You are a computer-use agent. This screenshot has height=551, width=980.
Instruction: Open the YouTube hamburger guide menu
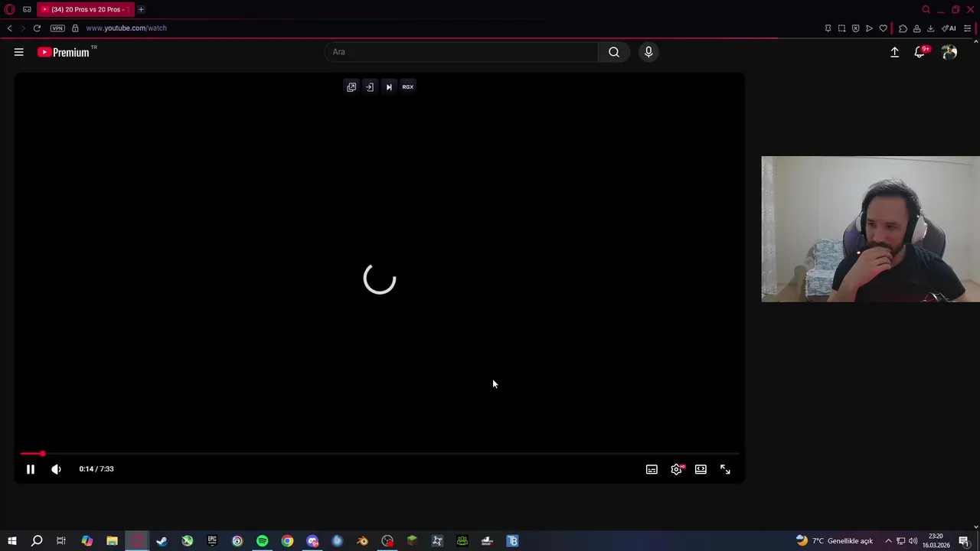[19, 52]
